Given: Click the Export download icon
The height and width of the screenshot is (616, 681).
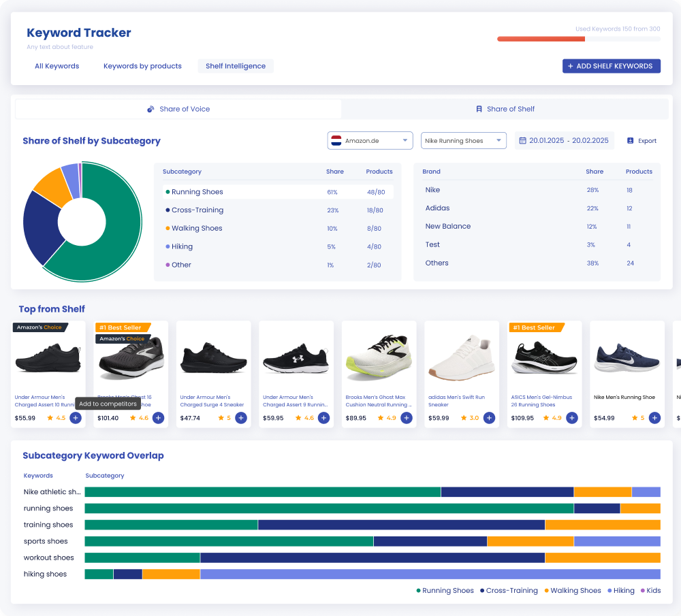Looking at the screenshot, I should pos(630,141).
